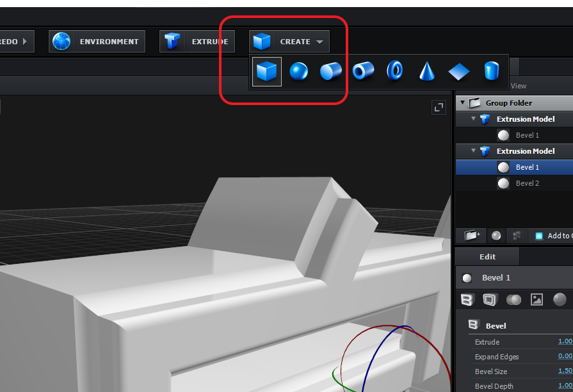Image resolution: width=573 pixels, height=392 pixels.
Task: Click the EXTRUDE toolbar button
Action: (197, 42)
